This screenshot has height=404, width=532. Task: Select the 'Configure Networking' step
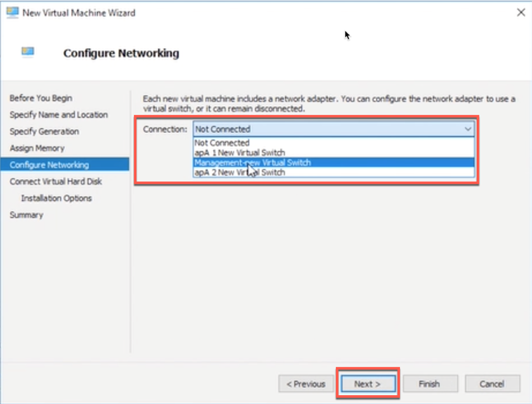(x=65, y=165)
